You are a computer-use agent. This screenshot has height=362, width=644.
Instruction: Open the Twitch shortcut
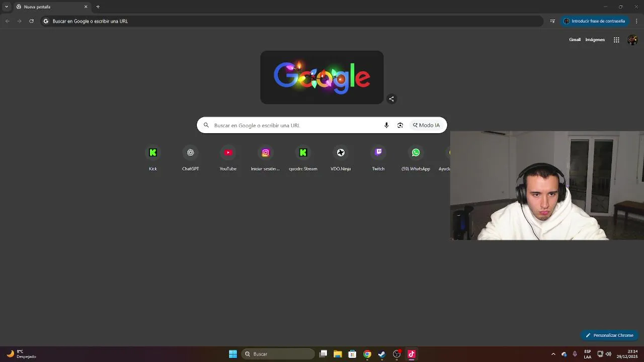point(378,158)
